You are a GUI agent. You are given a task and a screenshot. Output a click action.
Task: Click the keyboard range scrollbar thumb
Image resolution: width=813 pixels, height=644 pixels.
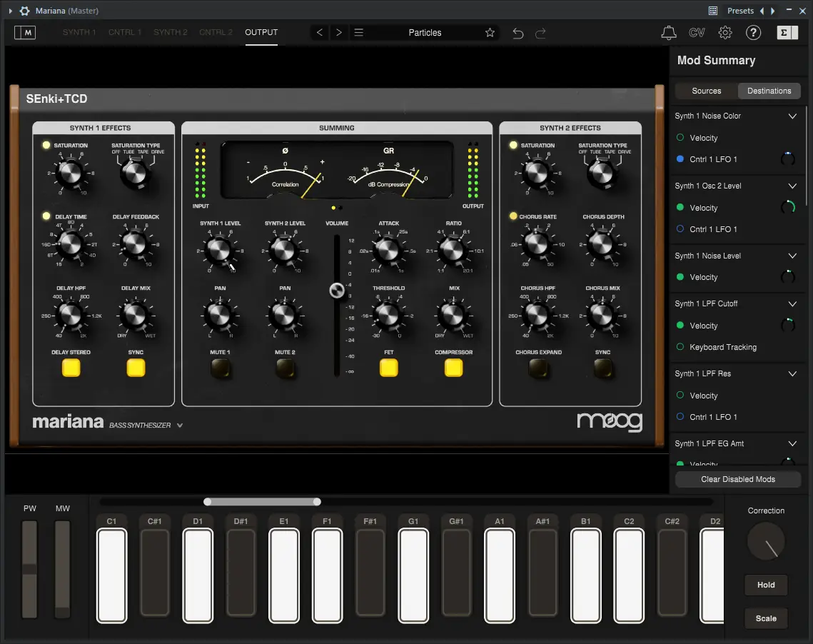262,501
